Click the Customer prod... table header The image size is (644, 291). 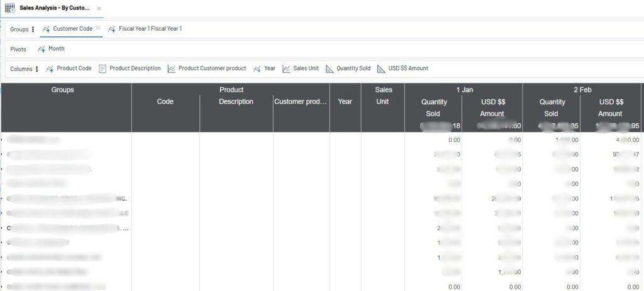coord(301,101)
